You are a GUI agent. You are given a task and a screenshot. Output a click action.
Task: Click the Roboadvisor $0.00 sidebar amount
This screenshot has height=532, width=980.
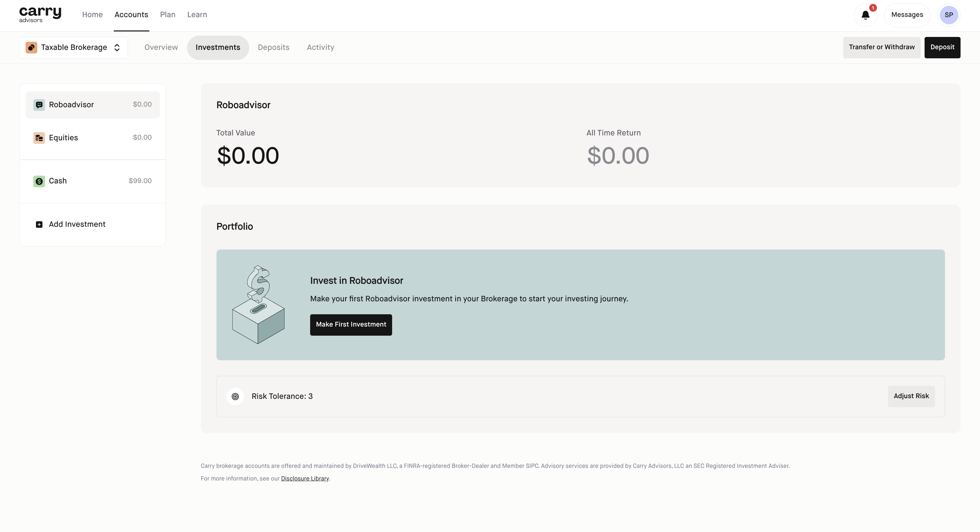(142, 105)
